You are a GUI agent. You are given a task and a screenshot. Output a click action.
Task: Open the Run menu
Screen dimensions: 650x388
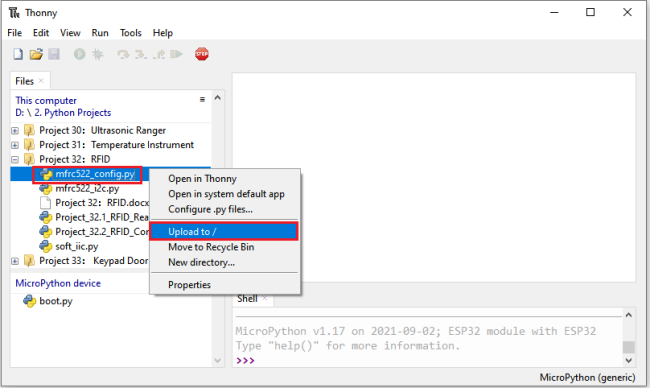100,33
